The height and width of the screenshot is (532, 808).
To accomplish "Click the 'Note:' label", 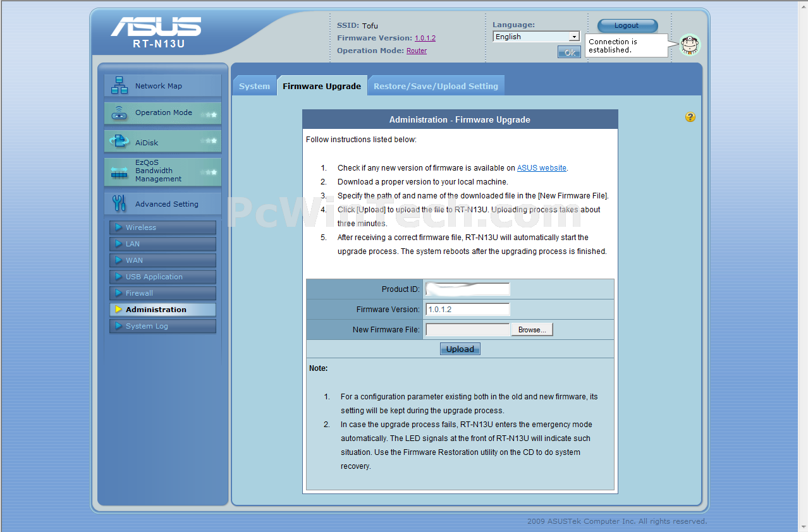I will 318,368.
